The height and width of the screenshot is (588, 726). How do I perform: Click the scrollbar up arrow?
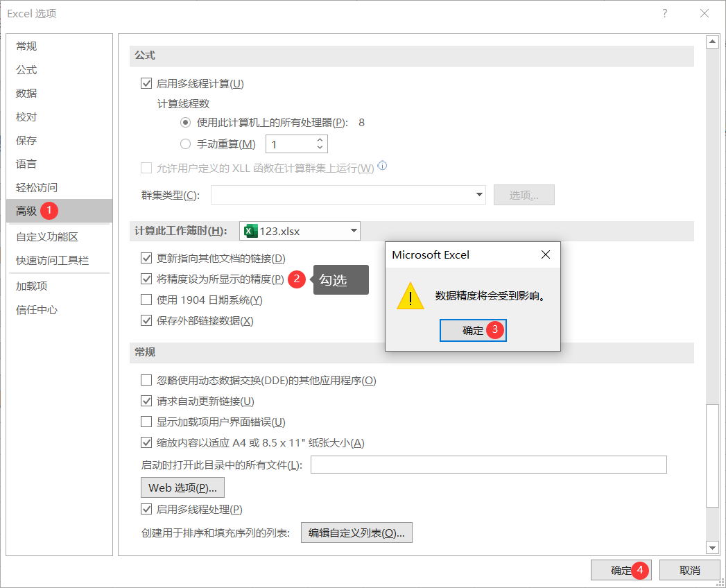pyautogui.click(x=712, y=42)
